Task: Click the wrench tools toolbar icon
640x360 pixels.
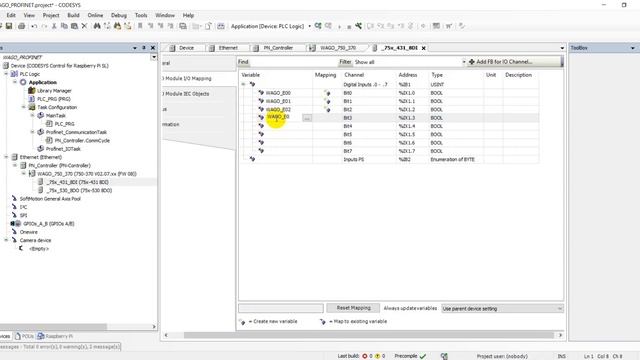Action: tap(358, 26)
